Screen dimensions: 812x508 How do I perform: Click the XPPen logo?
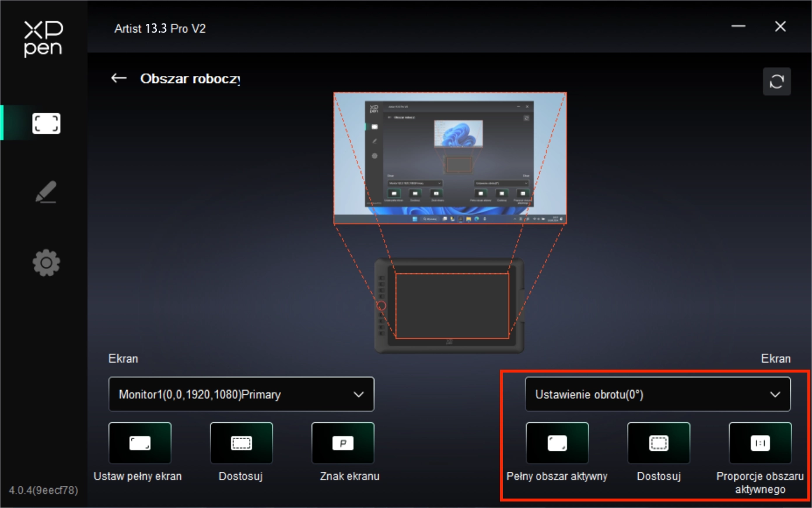(43, 39)
